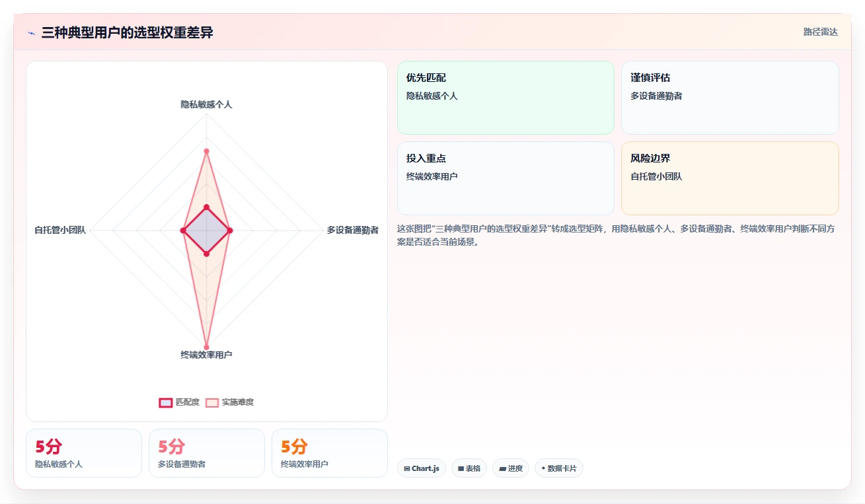Viewport: 865px width, 504px height.
Task: Click the 路径雷达 label at top right
Action: point(821,32)
